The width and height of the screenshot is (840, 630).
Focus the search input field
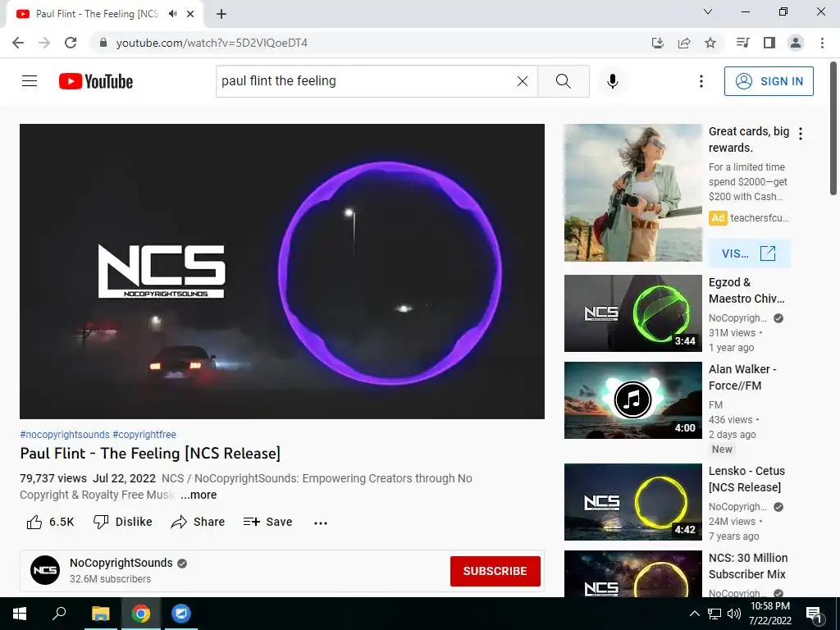(x=367, y=81)
